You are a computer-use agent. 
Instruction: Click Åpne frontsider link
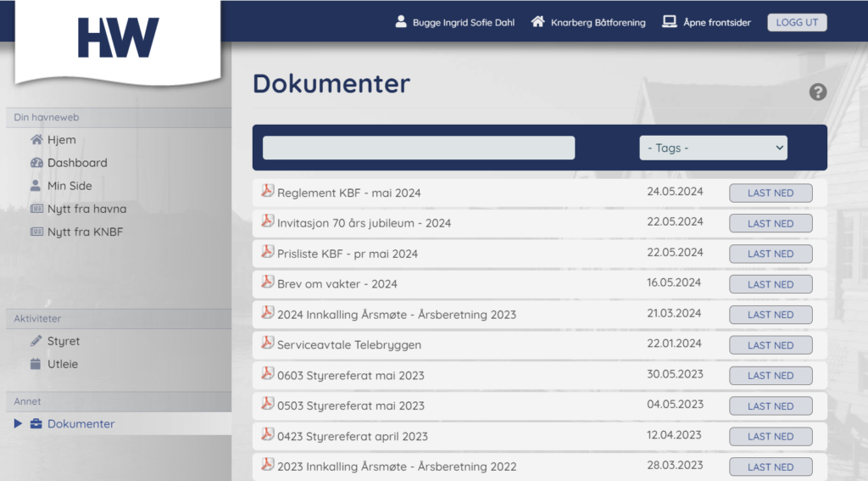[717, 23]
